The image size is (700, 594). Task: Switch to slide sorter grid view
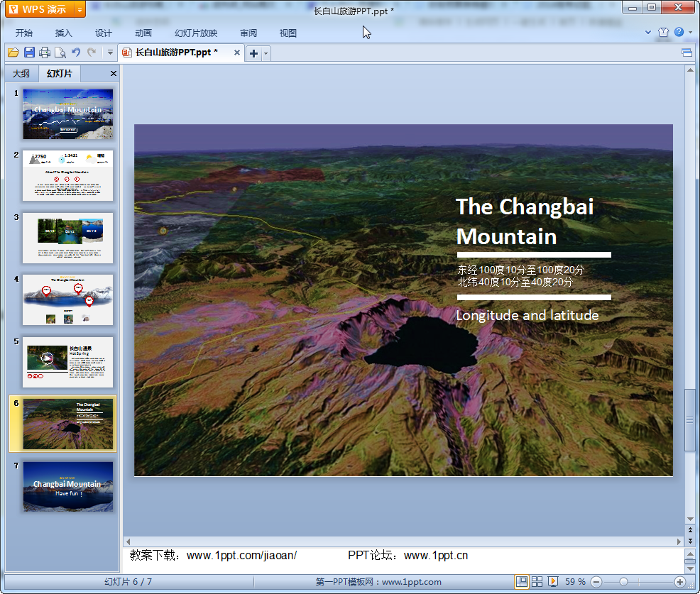[537, 582]
